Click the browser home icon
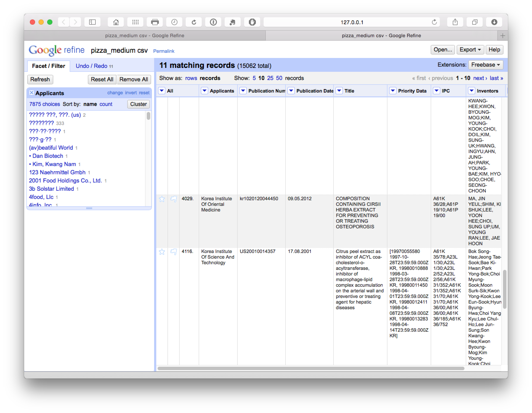This screenshot has width=532, height=413. click(116, 22)
